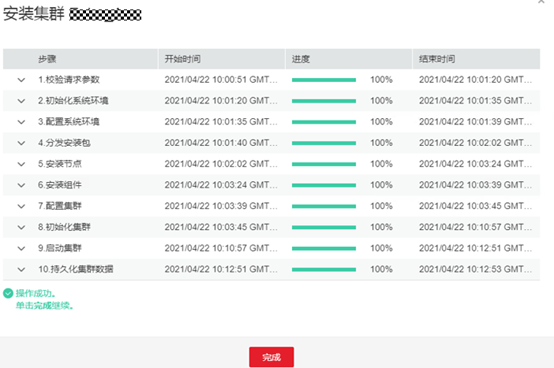
Task: Select the 5.安装节点 step name
Action: coord(60,164)
